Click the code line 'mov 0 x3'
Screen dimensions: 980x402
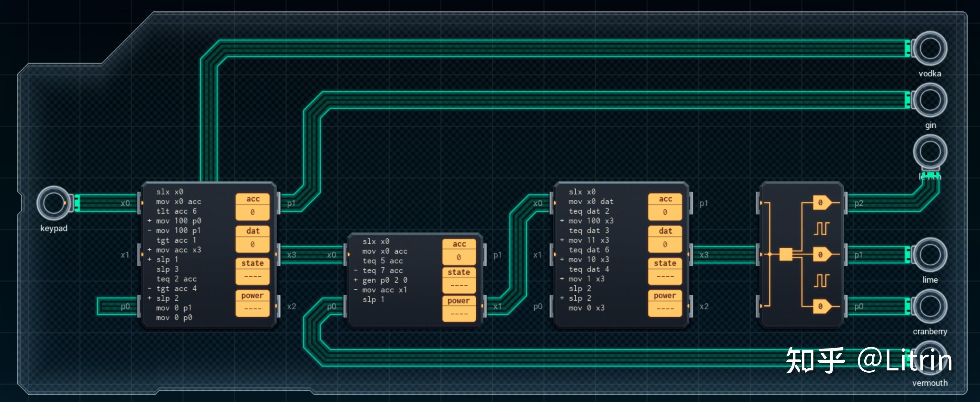click(586, 308)
